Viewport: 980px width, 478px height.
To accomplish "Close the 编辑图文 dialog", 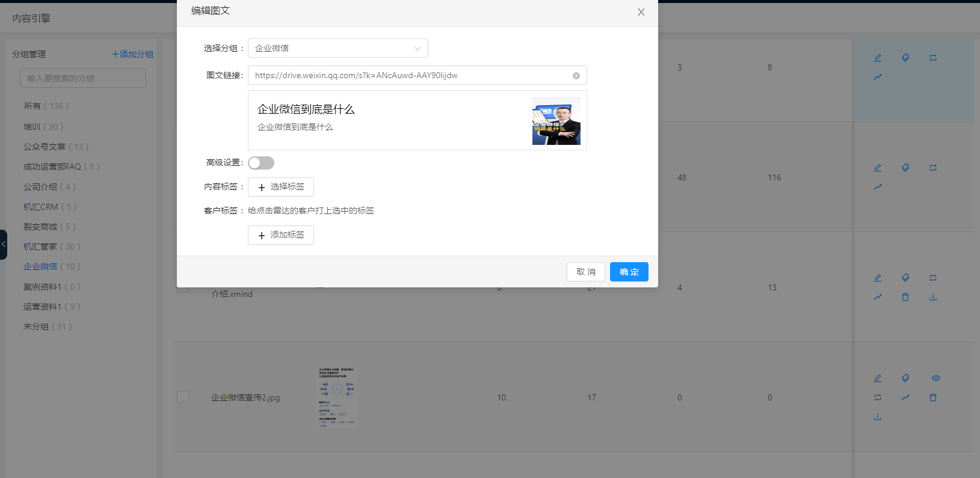I will point(641,12).
